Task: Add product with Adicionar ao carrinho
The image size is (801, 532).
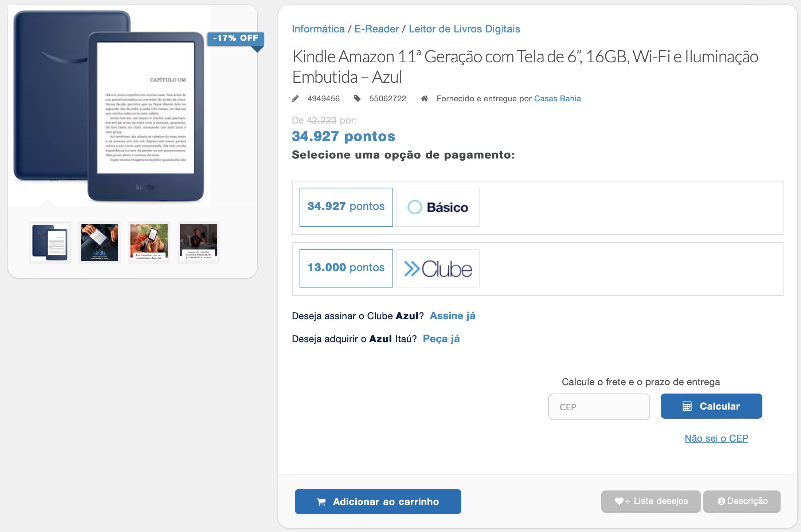Action: (378, 501)
